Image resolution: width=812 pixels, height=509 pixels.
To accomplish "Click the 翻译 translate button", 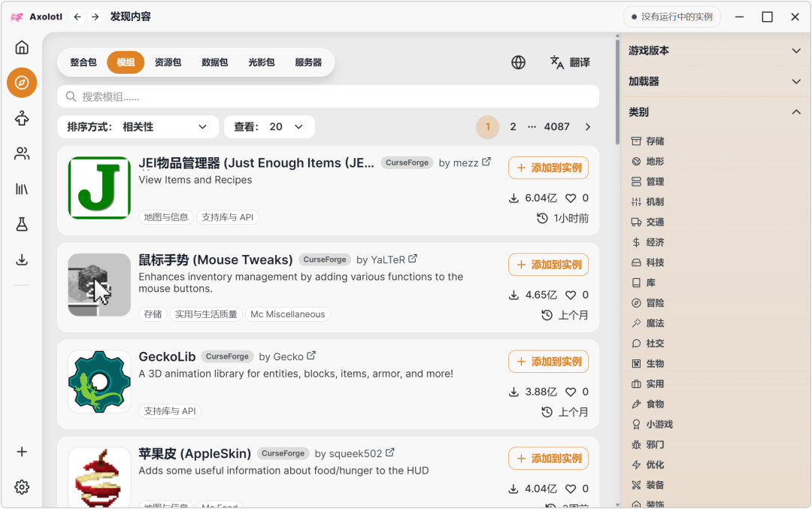I will 570,62.
